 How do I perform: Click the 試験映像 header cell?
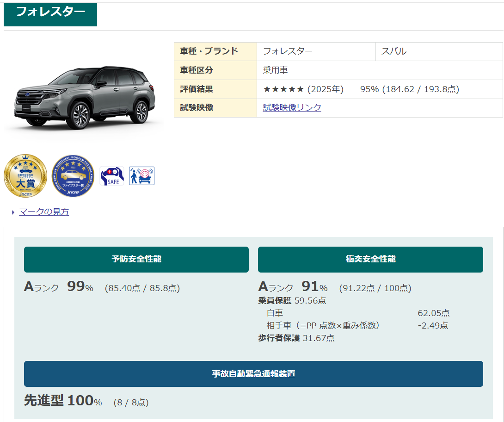click(215, 108)
